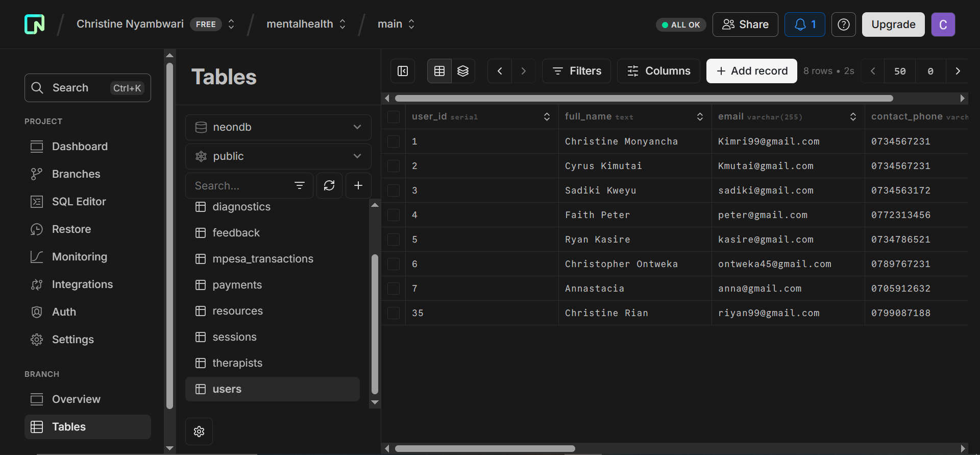Collapse the tables sidebar panel icon
This screenshot has width=980, height=455.
click(x=403, y=71)
